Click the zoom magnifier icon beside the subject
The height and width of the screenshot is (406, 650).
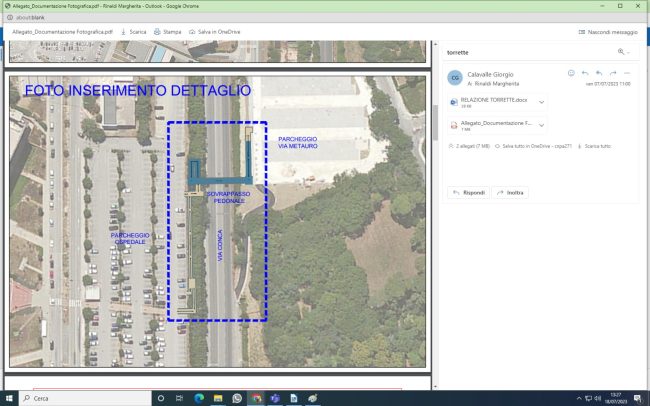coord(622,51)
